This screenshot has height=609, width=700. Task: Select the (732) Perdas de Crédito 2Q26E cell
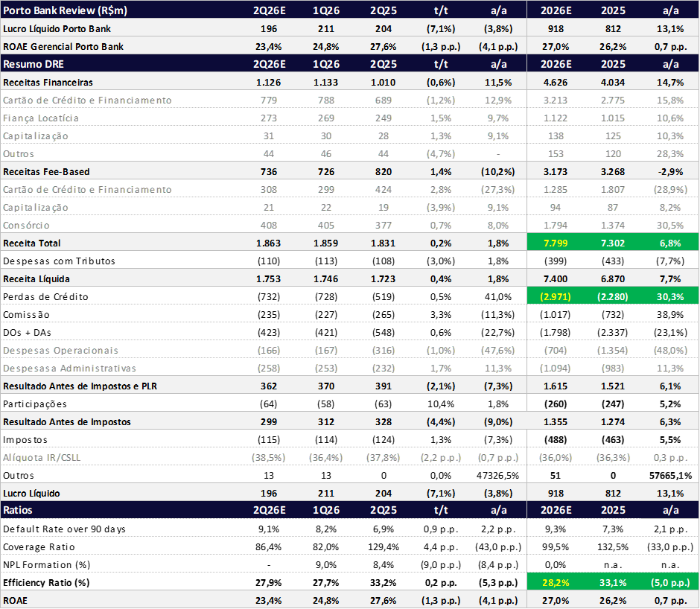pos(268,296)
